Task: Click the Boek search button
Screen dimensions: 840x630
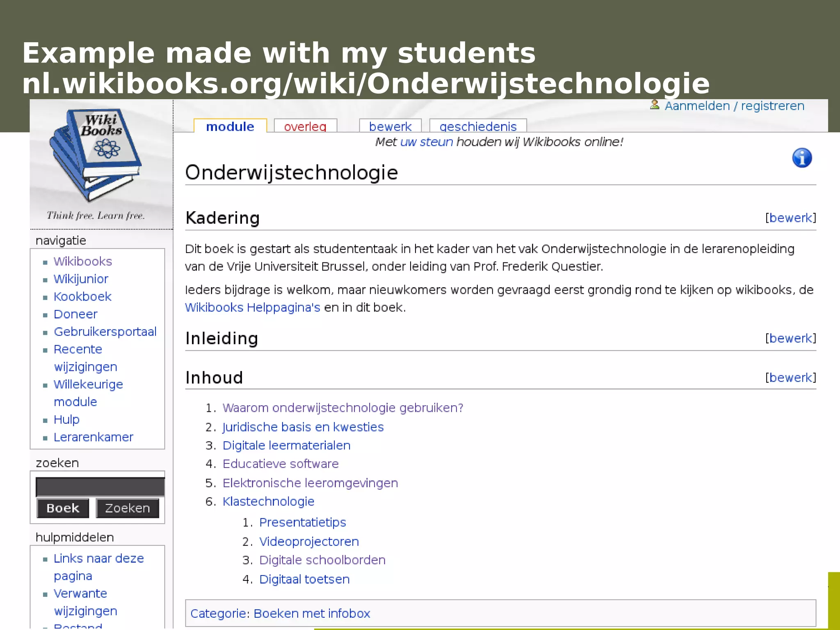Action: pyautogui.click(x=63, y=508)
